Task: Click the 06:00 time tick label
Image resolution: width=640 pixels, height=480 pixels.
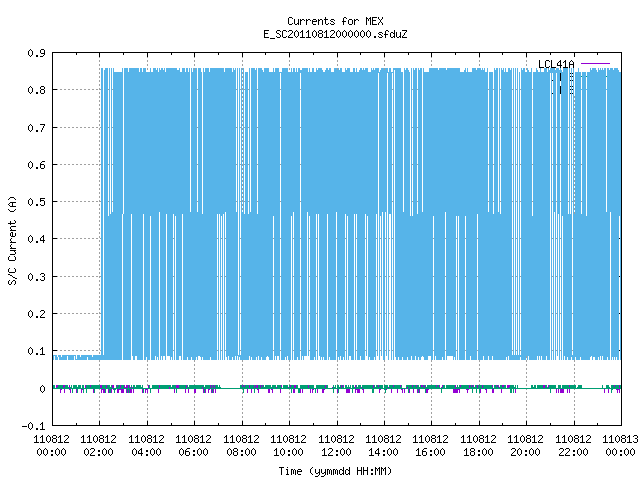Action: (x=193, y=452)
